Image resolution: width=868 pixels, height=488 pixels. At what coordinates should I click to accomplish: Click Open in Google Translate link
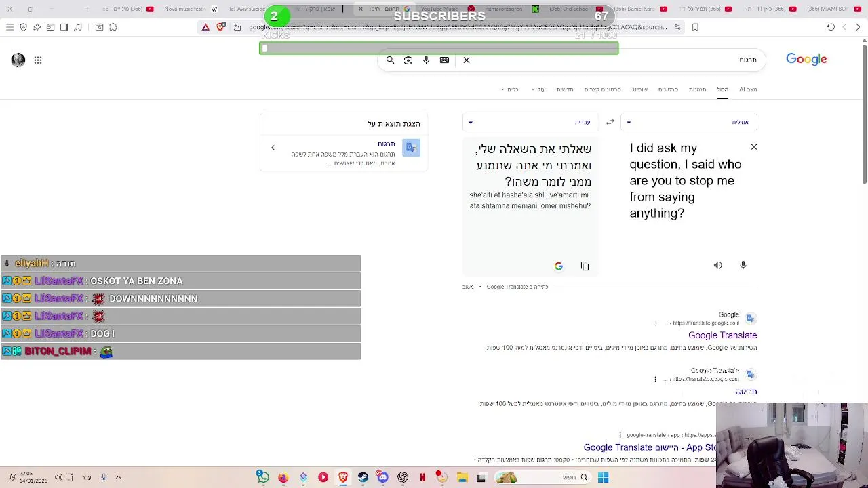click(517, 287)
